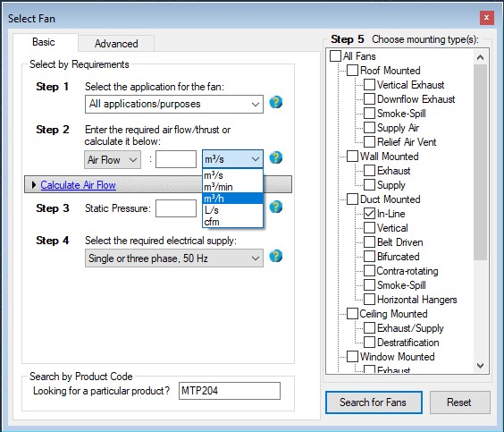Enable the Roof Mounted checkbox
Image resolution: width=504 pixels, height=432 pixels.
click(352, 71)
